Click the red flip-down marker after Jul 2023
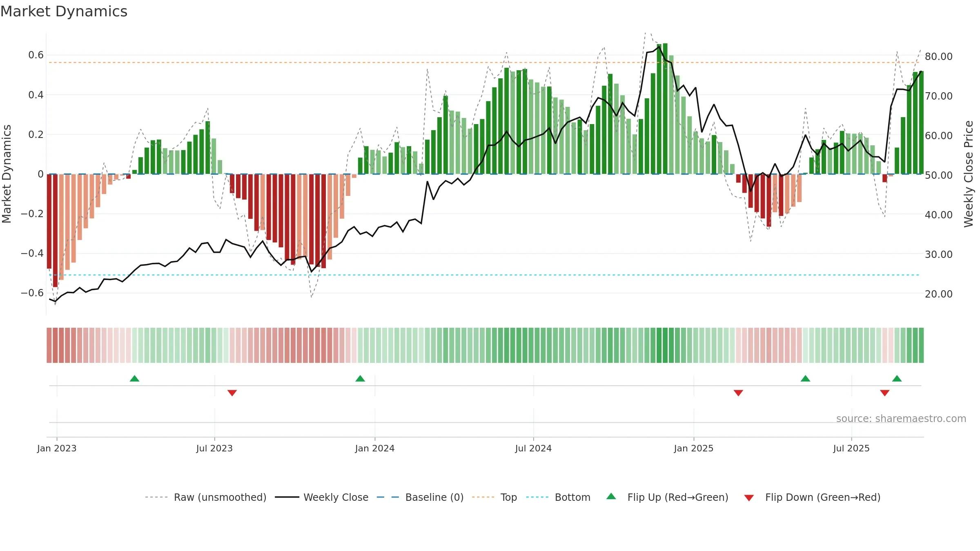 [x=232, y=393]
